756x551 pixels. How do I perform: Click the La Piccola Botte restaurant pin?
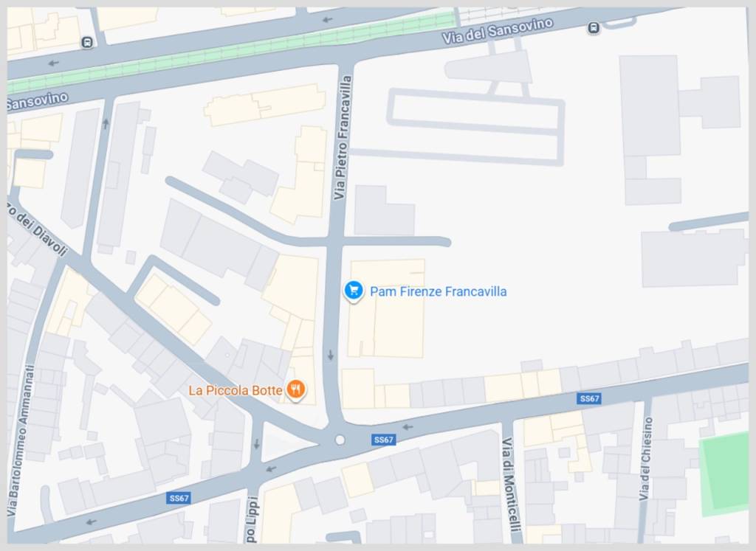[295, 389]
